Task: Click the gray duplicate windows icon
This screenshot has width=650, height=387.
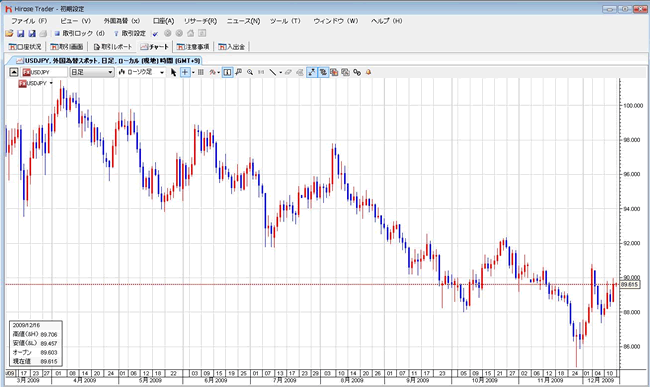Action: click(345, 72)
